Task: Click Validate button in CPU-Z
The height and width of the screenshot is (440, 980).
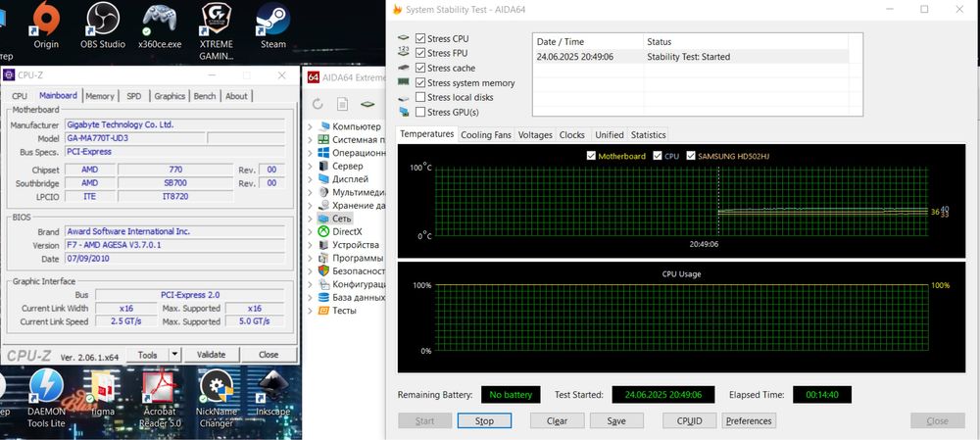Action: point(211,355)
